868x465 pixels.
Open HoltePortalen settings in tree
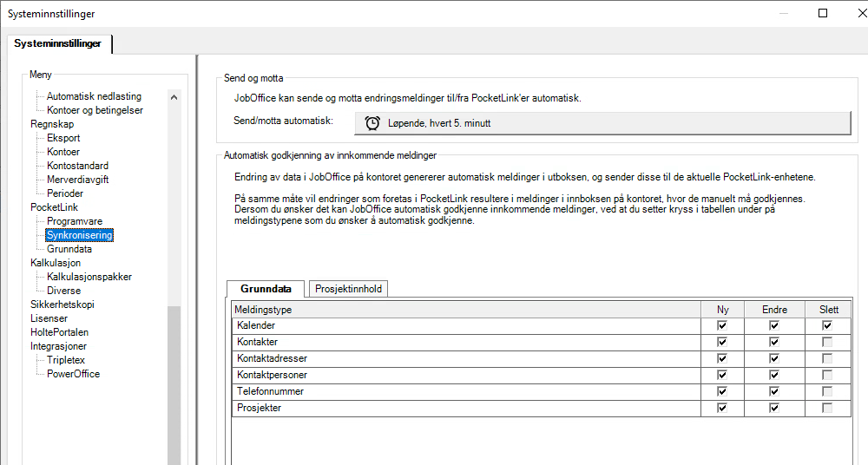pos(59,331)
